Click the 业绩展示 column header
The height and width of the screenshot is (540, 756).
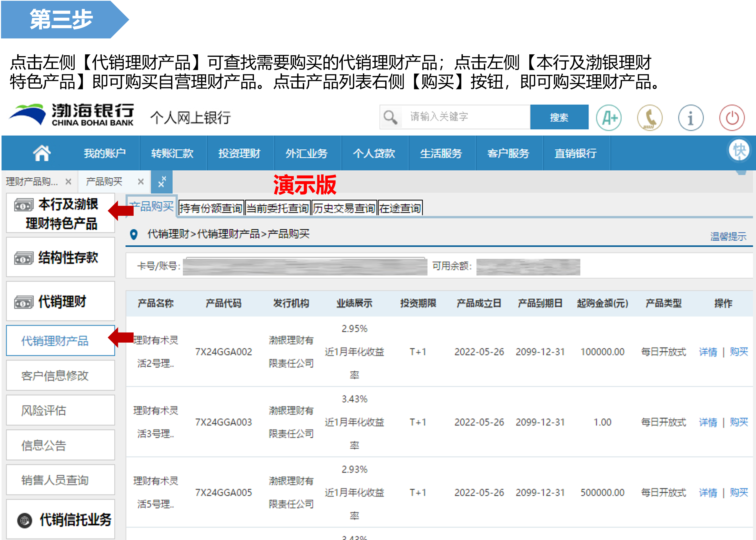click(x=354, y=303)
